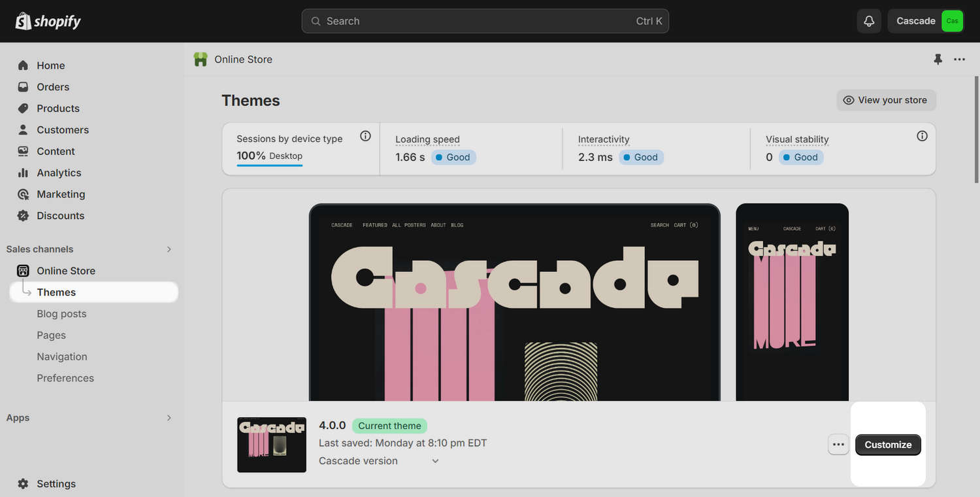This screenshot has height=497, width=980.
Task: Open the Products section
Action: pos(58,109)
